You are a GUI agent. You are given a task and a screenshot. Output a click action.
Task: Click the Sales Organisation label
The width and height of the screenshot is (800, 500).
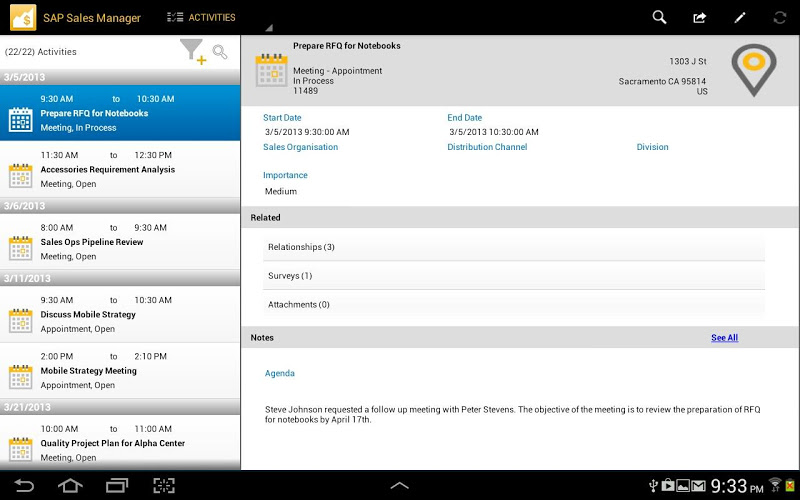tap(301, 147)
